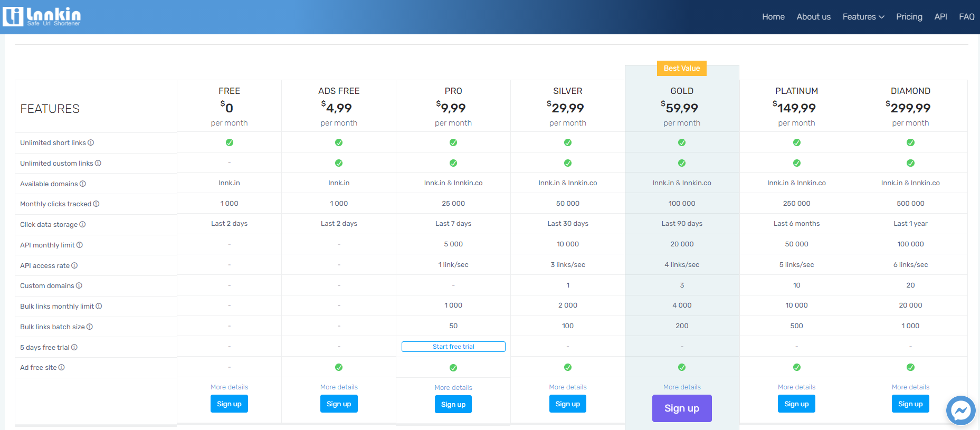This screenshot has height=430, width=980.
Task: Sign up for the FREE plan
Action: pyautogui.click(x=229, y=404)
